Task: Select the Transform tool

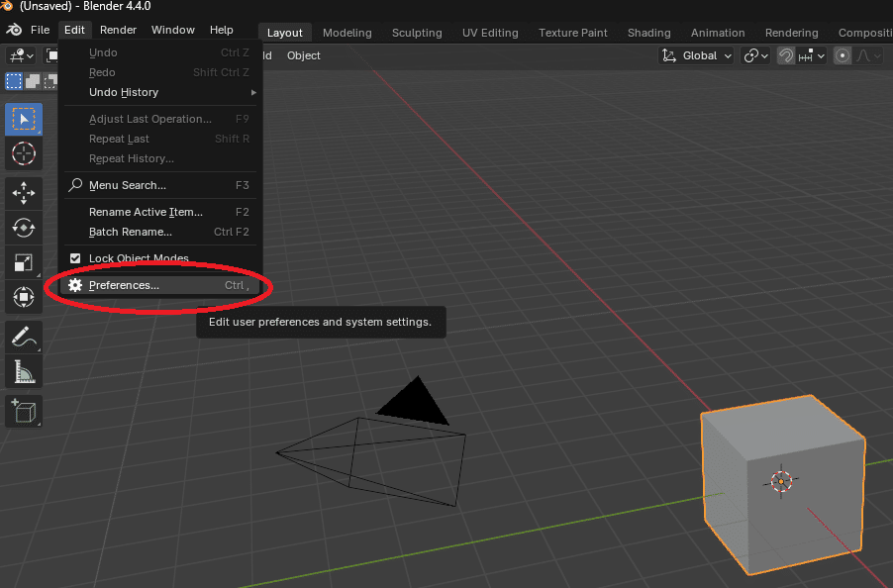Action: point(23,297)
